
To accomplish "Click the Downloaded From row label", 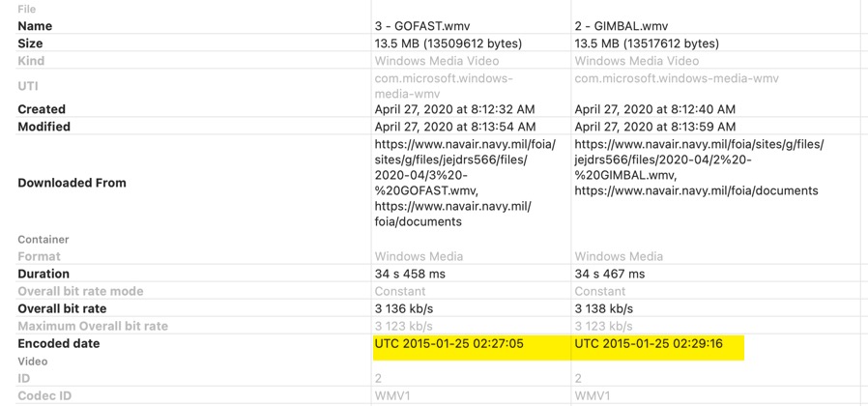I will (72, 183).
